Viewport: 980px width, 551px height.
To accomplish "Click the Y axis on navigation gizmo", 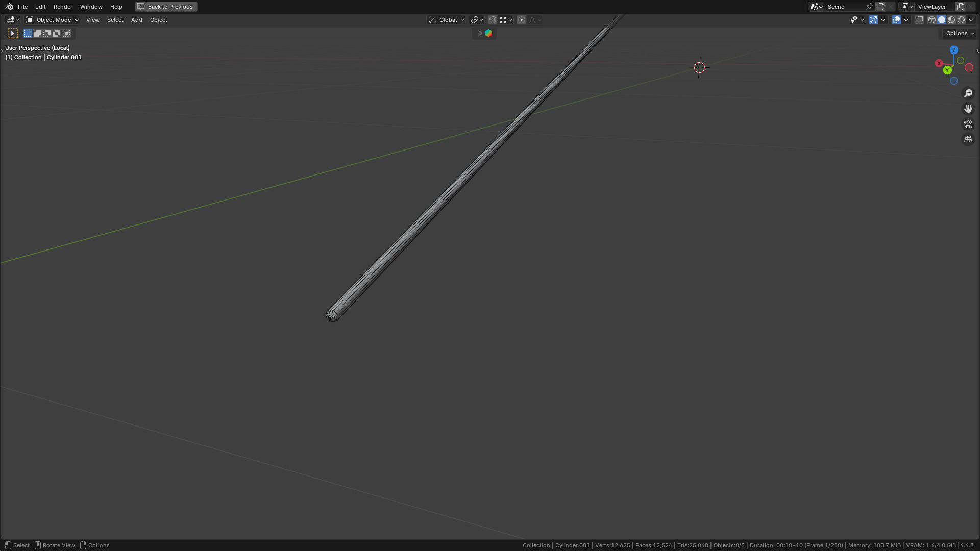I will pos(947,70).
